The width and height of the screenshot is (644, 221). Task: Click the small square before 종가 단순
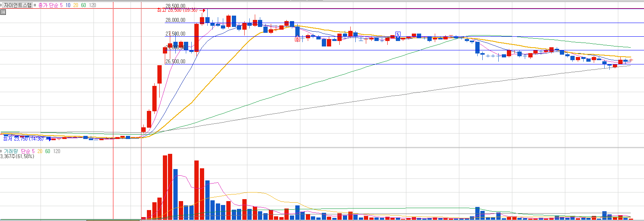pos(35,5)
